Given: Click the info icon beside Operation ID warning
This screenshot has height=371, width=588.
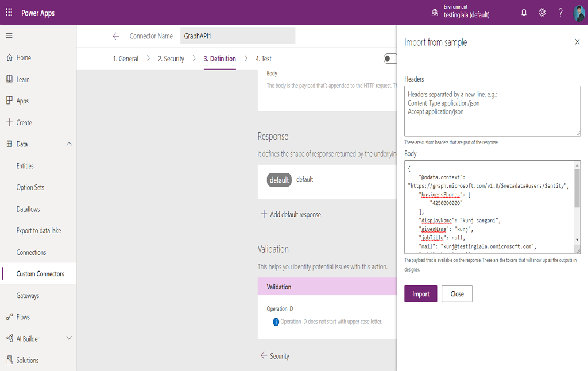Looking at the screenshot, I should click(276, 322).
